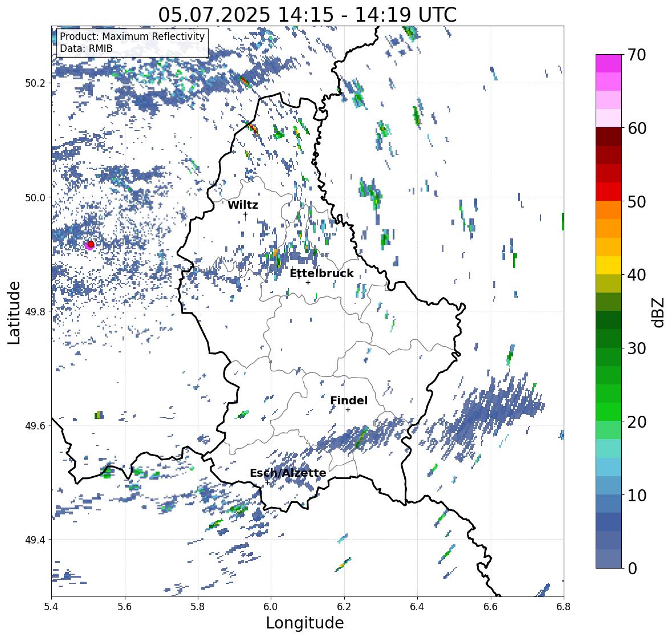Click the 6.6 longitude tick label
The height and width of the screenshot is (637, 672).
point(490,606)
